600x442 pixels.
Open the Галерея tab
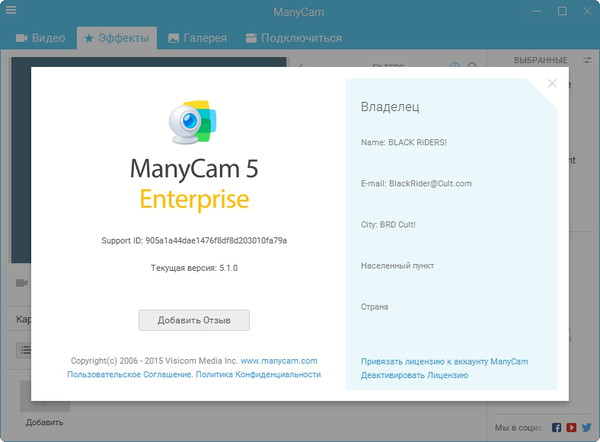197,38
